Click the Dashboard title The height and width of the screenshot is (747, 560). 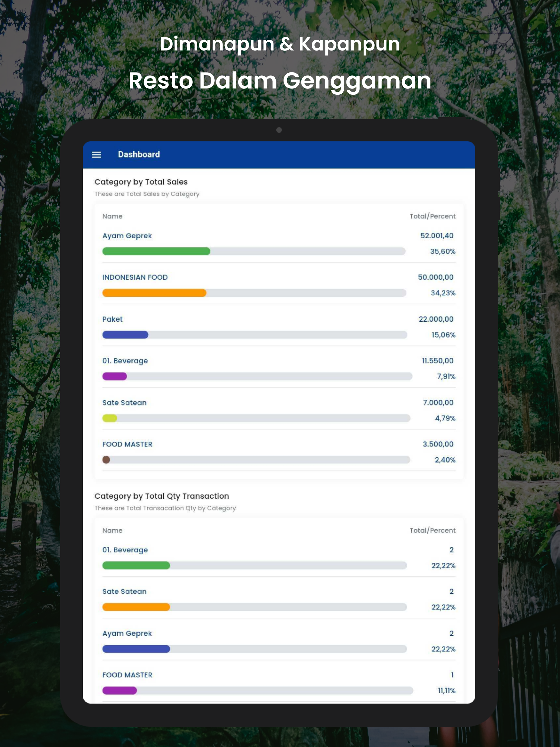(x=139, y=154)
